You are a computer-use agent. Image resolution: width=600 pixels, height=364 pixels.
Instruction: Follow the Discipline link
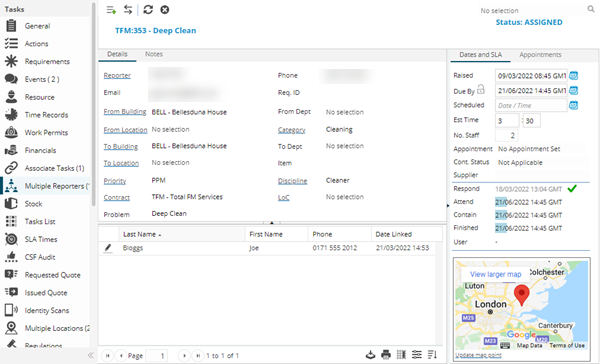(x=292, y=181)
